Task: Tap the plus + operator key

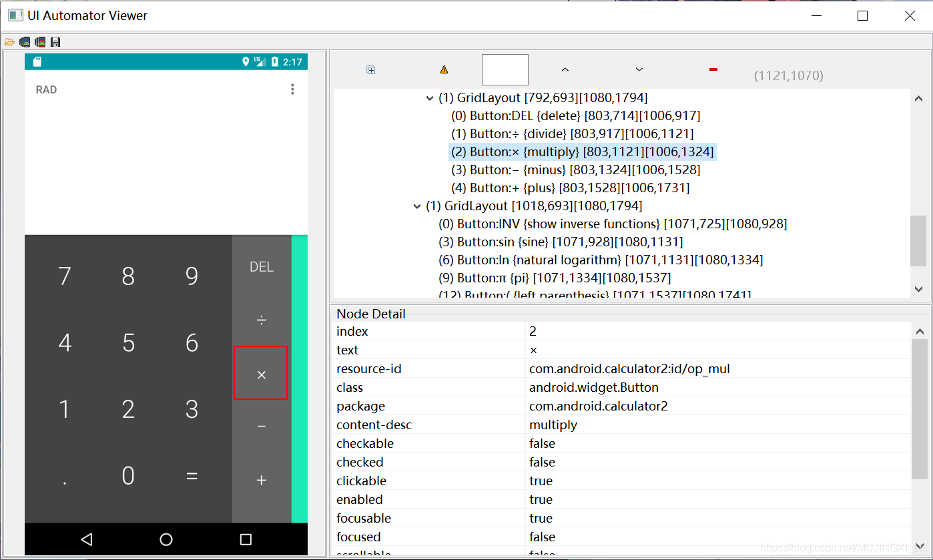Action: [x=262, y=480]
